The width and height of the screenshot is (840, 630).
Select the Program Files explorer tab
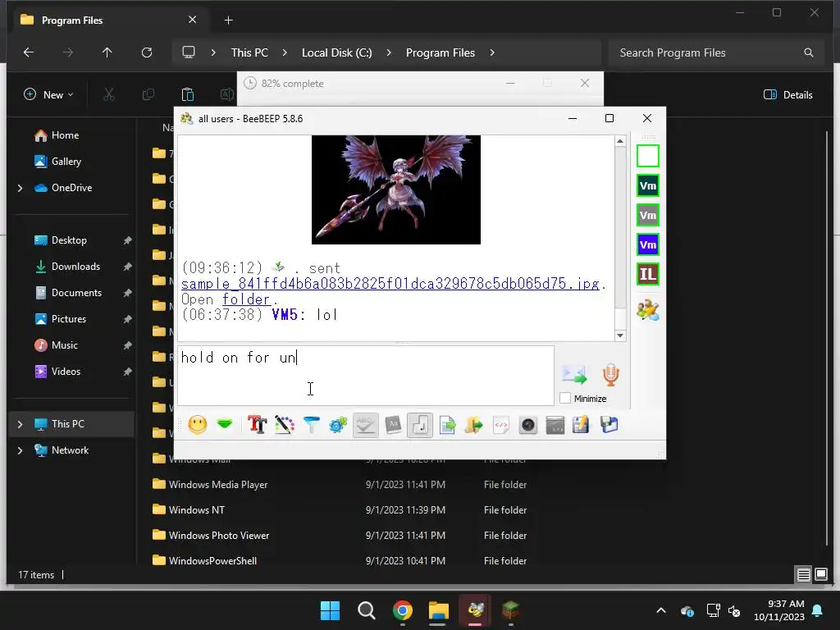(x=108, y=21)
